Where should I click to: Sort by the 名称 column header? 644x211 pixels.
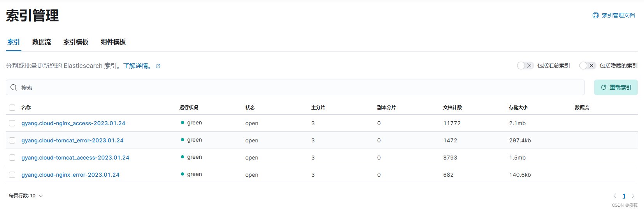coord(26,108)
